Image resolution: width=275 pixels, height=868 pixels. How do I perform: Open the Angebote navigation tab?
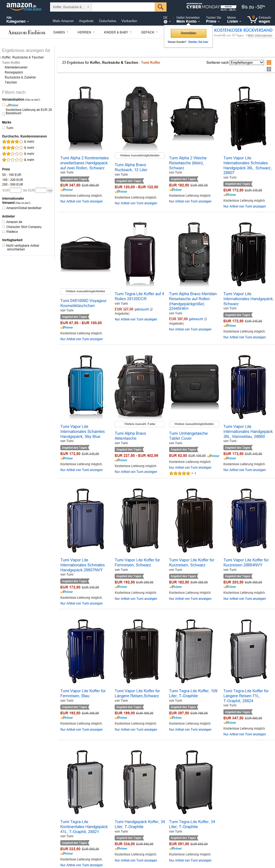(86, 21)
